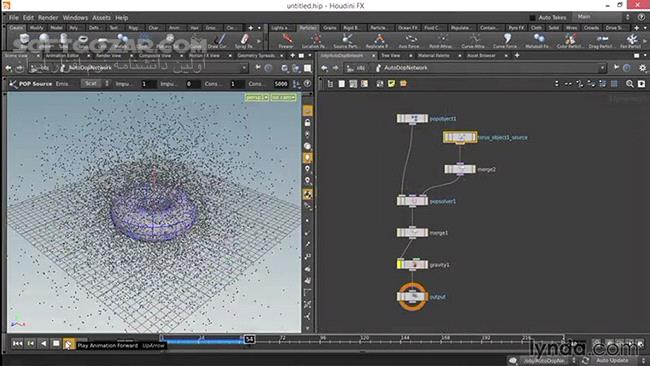
Task: Select the Drag Particles shelf tool
Action: click(601, 41)
